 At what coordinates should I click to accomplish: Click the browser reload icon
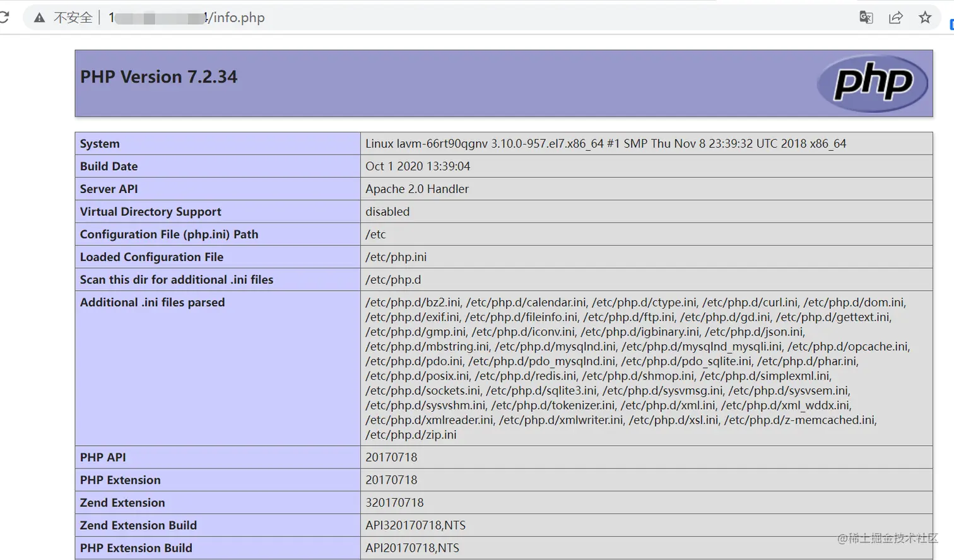point(4,17)
